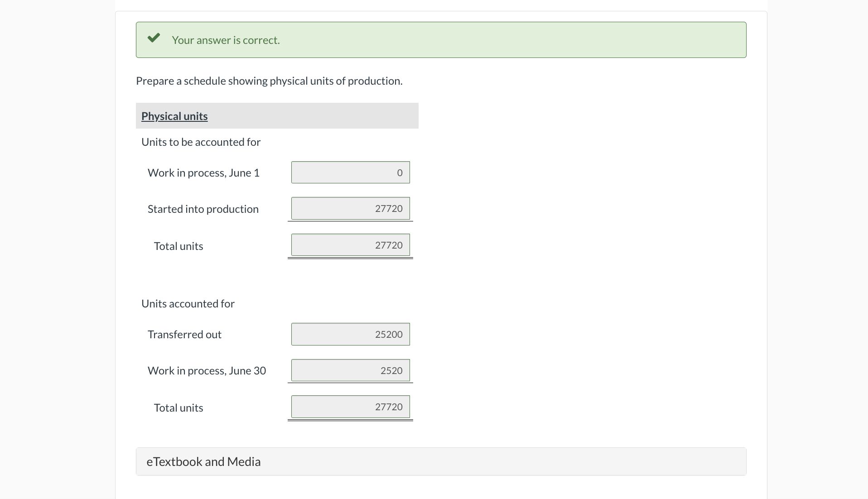Select the Total units field showing 27720
This screenshot has width=868, height=499.
(350, 245)
